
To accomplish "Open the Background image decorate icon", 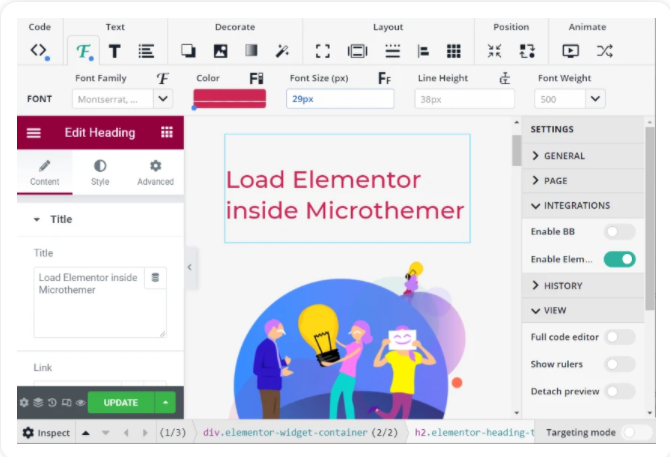I will (220, 51).
